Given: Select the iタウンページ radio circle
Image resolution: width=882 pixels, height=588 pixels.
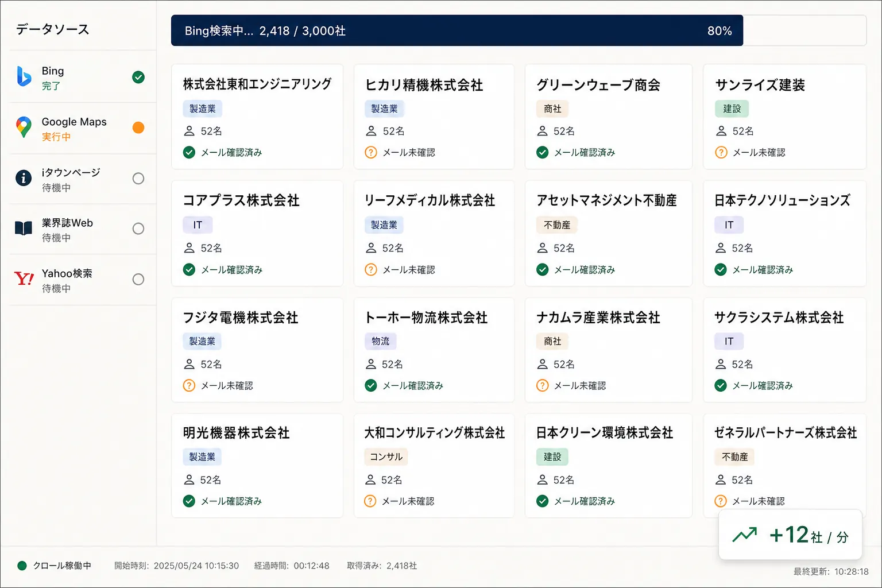Looking at the screenshot, I should tap(138, 179).
